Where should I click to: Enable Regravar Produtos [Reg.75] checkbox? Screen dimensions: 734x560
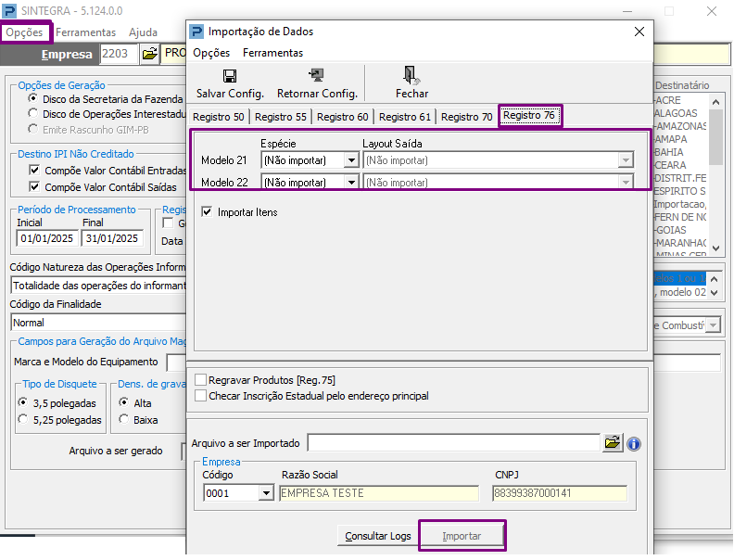[201, 380]
